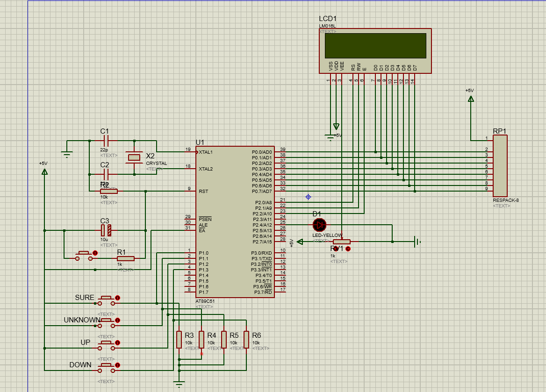The width and height of the screenshot is (546, 392).
Task: Click the P3.7/RD pin label
Action: 263,292
